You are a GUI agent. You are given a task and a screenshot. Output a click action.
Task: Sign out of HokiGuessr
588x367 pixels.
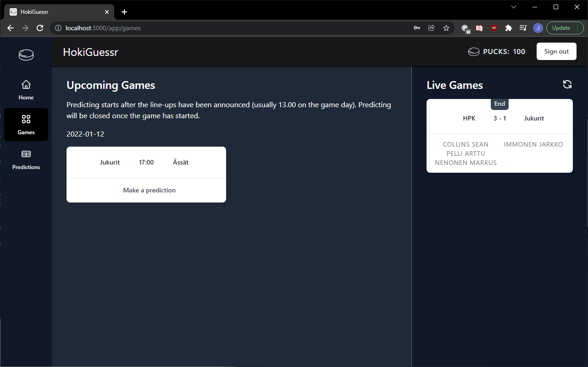556,51
